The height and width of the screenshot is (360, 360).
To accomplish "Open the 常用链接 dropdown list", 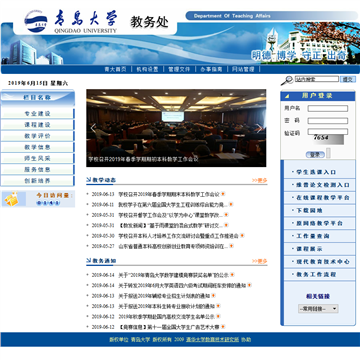I will [318, 309].
